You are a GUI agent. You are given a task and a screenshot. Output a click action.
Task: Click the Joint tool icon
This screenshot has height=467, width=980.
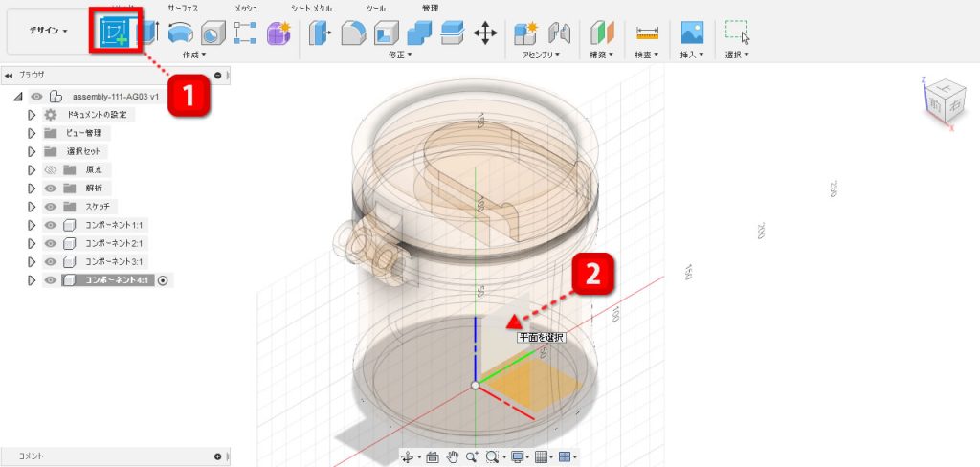559,33
